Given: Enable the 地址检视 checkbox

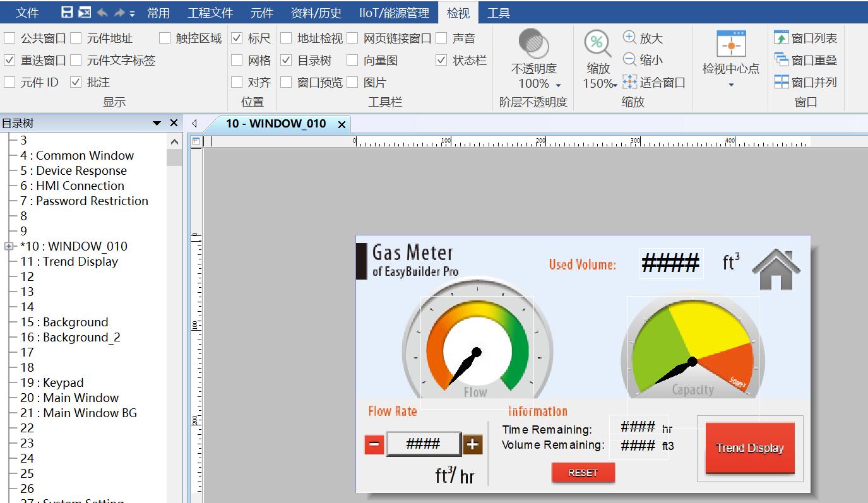Looking at the screenshot, I should [x=286, y=38].
